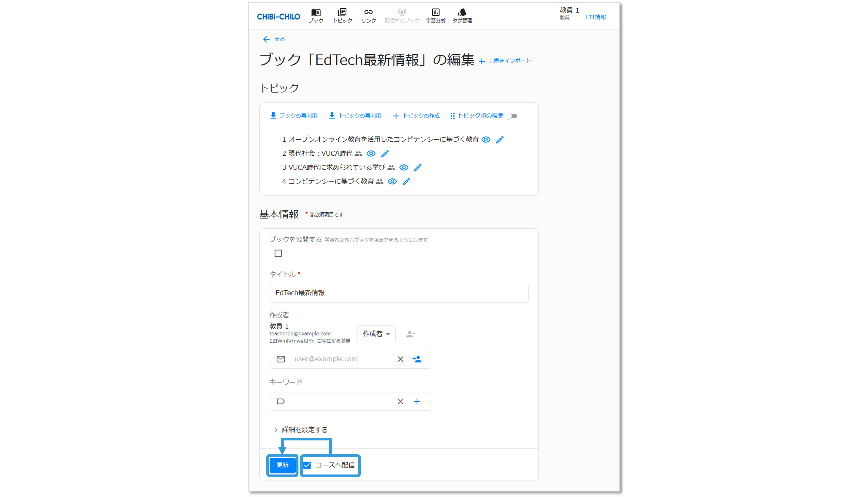
Task: Toggle the トピック順の編集 switch
Action: tap(512, 116)
